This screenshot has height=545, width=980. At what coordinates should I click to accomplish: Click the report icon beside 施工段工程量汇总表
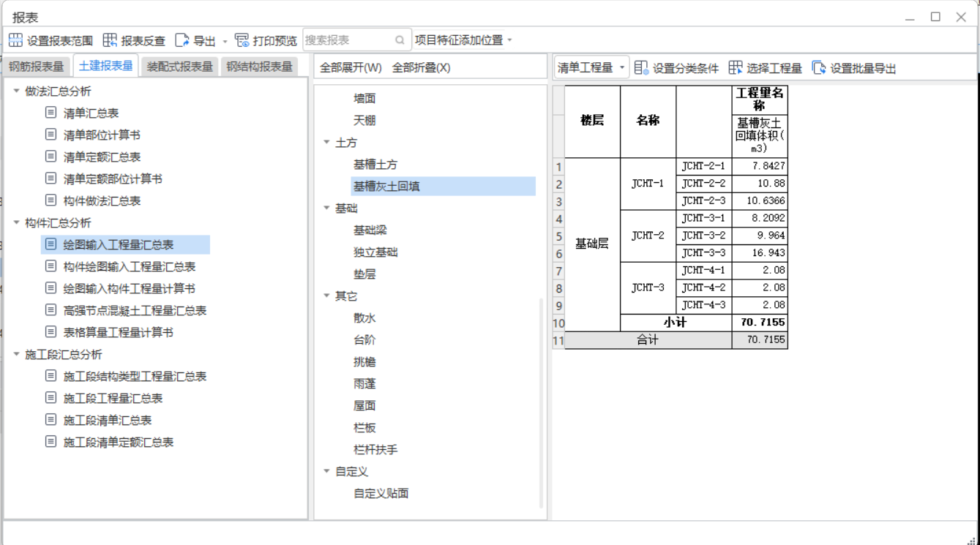point(51,398)
